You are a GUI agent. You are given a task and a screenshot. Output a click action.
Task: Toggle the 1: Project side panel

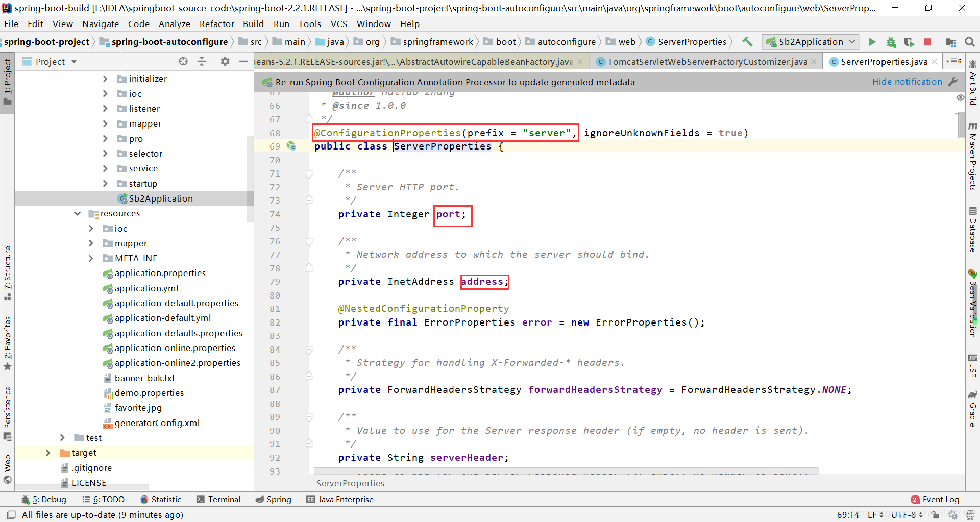click(x=8, y=82)
